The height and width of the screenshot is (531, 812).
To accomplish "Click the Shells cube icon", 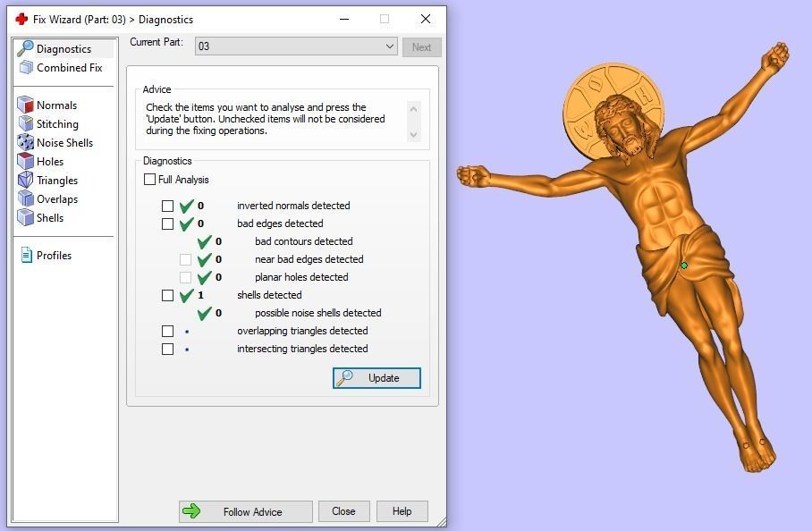I will 25,218.
